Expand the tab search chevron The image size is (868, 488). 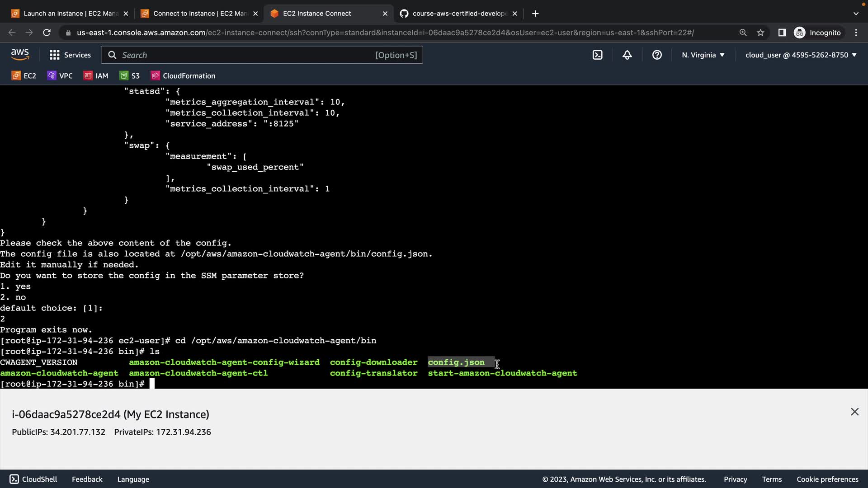(855, 14)
